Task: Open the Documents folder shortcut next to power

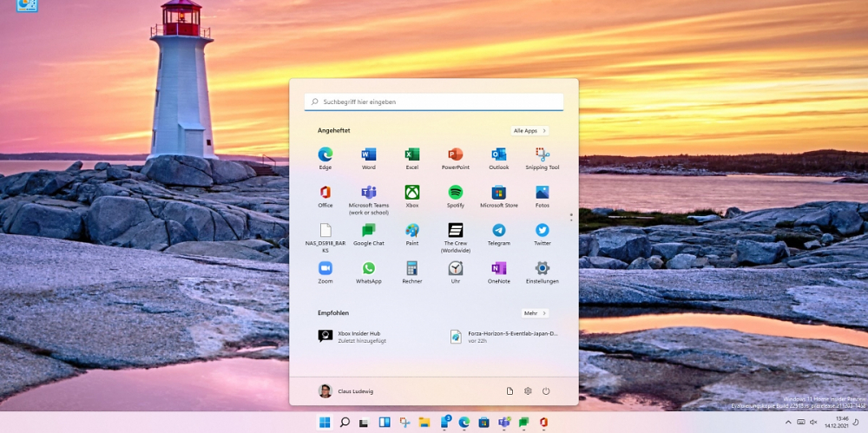Action: tap(510, 391)
